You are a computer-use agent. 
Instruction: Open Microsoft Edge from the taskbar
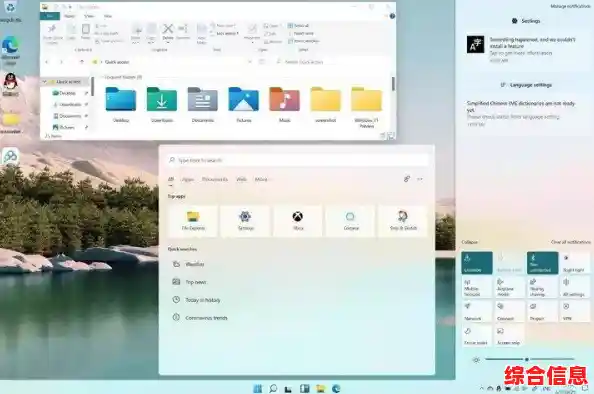coord(336,388)
